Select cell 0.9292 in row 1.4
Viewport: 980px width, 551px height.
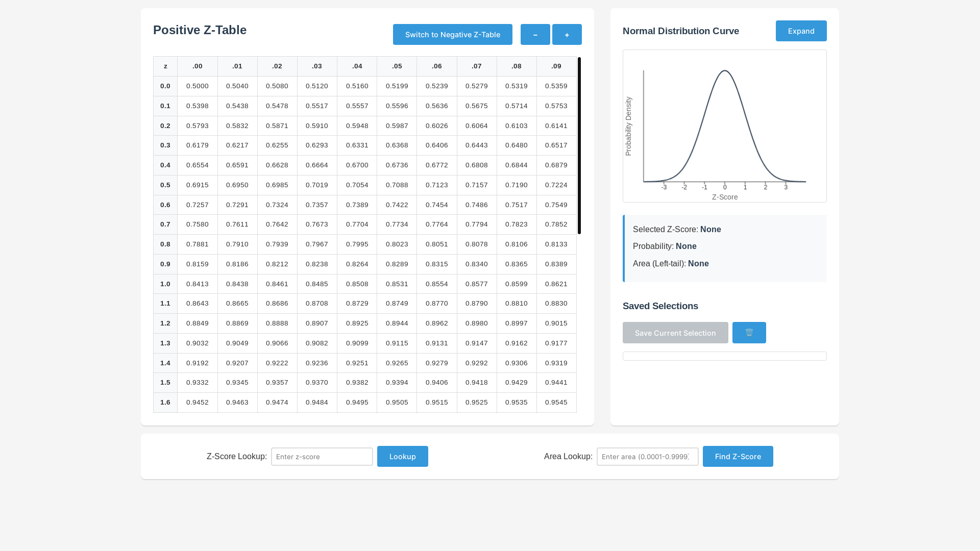pyautogui.click(x=477, y=363)
